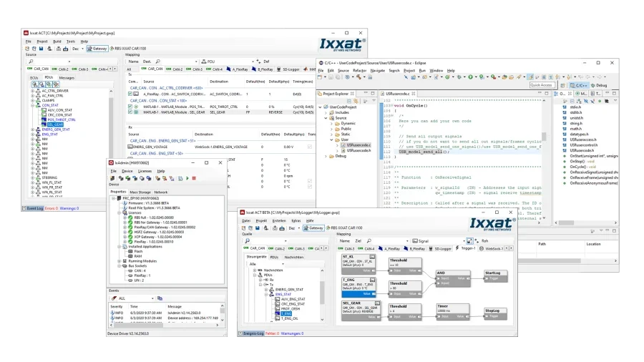Toggle checkbox of MATLAB-1 SEL_GEAR mapping row
The height and width of the screenshot is (362, 644).
(x=130, y=112)
